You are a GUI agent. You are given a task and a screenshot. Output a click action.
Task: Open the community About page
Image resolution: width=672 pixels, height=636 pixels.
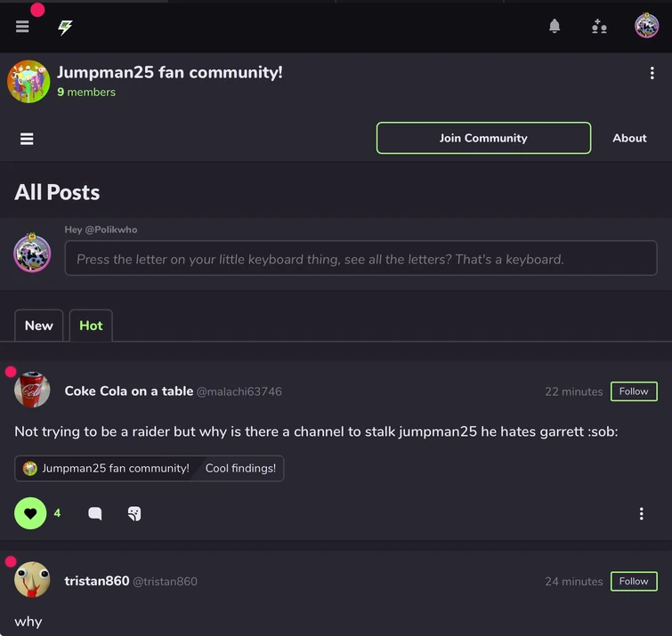click(x=629, y=138)
